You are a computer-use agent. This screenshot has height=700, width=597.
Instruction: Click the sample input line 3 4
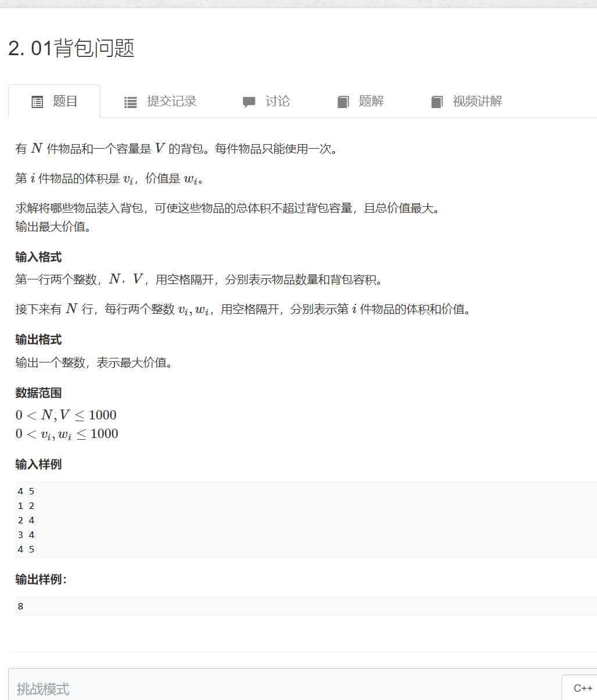26,535
